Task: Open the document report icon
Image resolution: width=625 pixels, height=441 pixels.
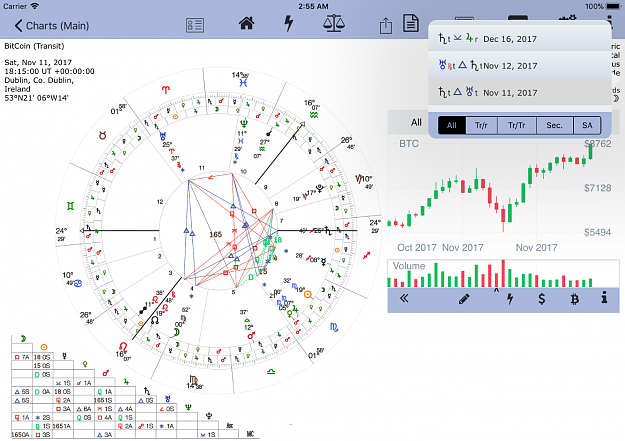Action: pyautogui.click(x=411, y=23)
